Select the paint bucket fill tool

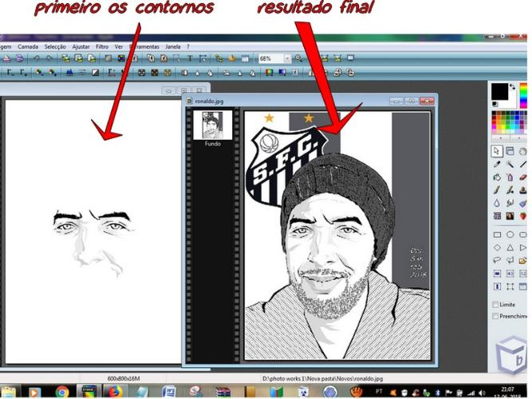[x=497, y=177]
